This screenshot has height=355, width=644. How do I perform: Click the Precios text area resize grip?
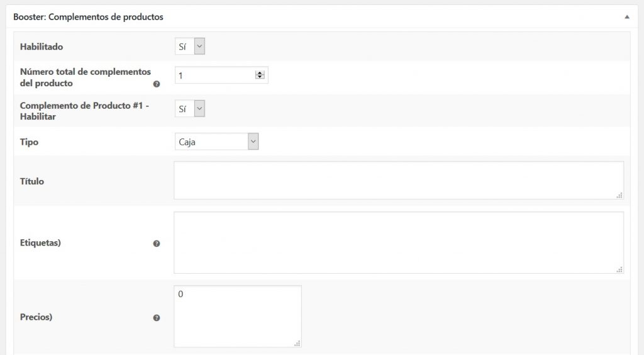(x=297, y=343)
